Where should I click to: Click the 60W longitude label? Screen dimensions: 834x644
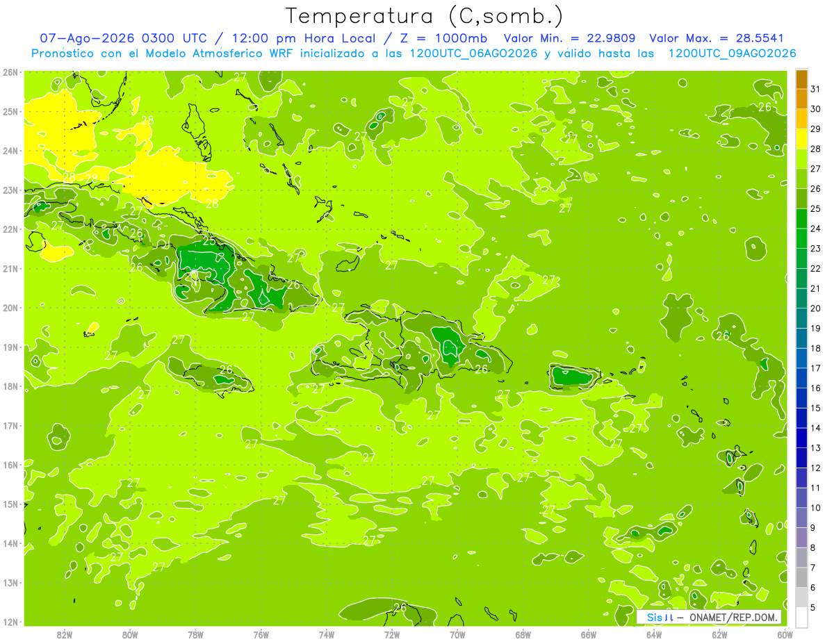coord(785,634)
